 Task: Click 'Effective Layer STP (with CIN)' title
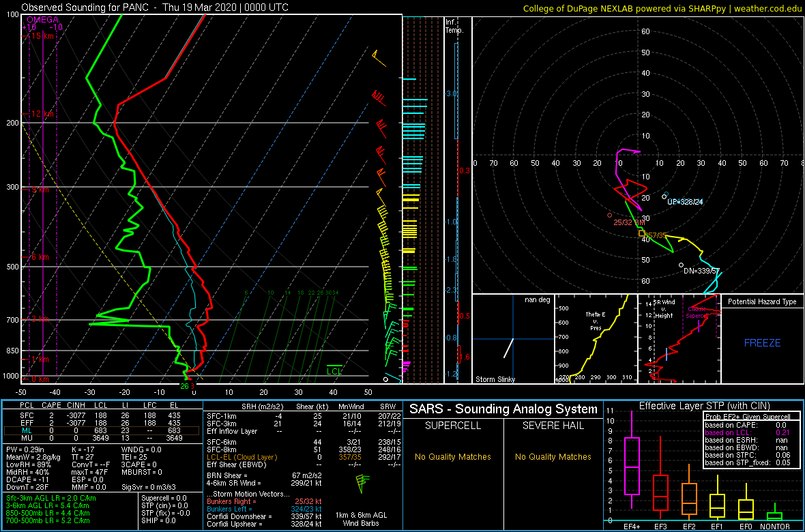coord(704,406)
